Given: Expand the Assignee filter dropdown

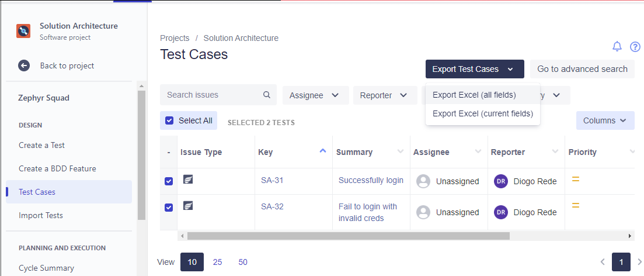Looking at the screenshot, I should pos(315,95).
